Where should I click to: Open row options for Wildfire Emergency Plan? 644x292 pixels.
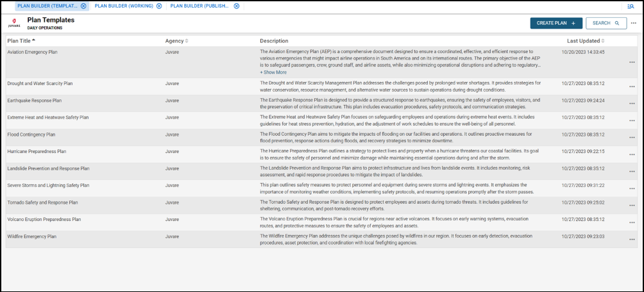tap(632, 239)
